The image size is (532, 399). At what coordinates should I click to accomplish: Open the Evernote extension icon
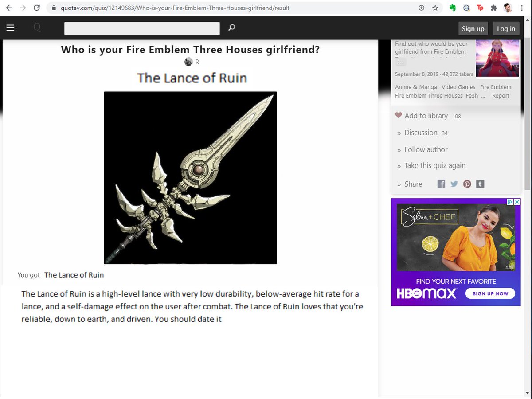[x=453, y=8]
